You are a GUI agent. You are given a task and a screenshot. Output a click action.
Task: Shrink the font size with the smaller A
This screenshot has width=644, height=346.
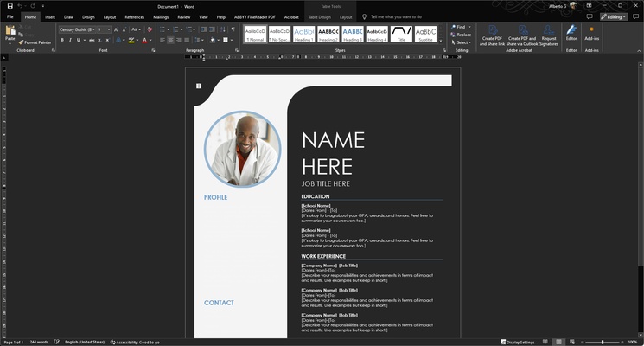pyautogui.click(x=124, y=29)
